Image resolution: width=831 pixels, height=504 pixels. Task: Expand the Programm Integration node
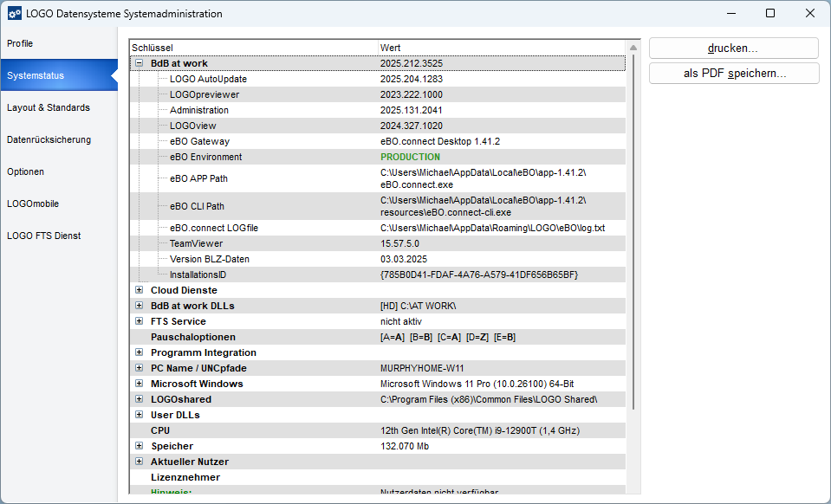click(139, 352)
